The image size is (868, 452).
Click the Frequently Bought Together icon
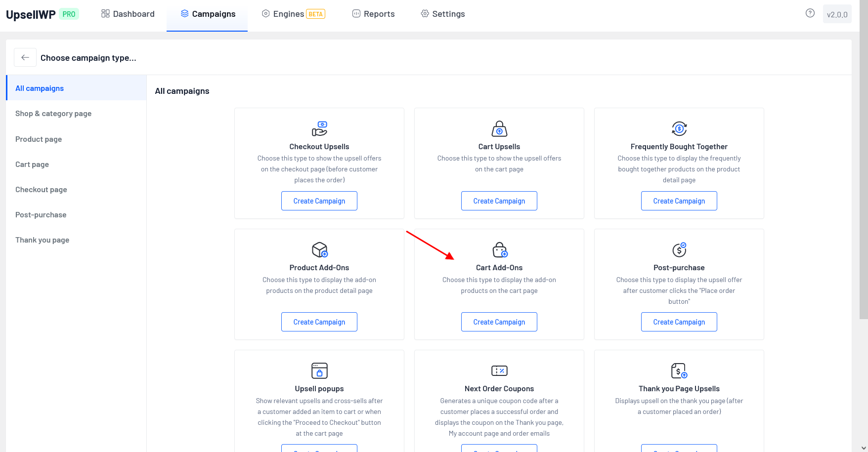tap(679, 128)
